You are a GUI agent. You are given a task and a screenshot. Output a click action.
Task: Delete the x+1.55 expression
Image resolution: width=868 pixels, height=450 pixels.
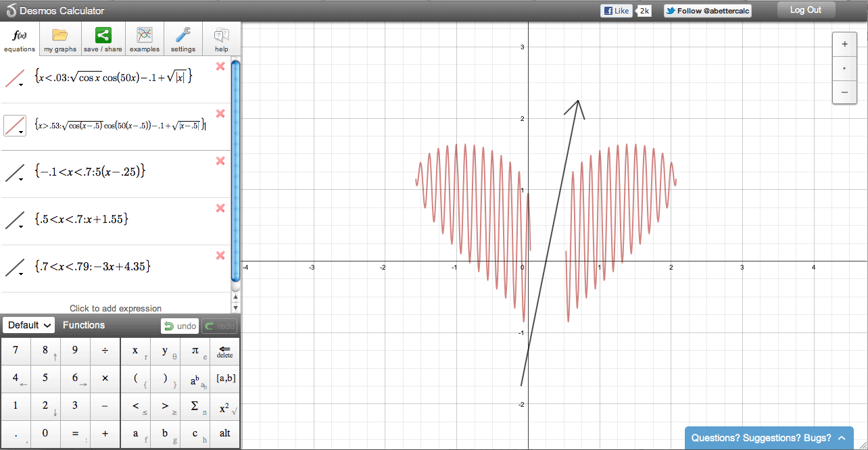220,208
